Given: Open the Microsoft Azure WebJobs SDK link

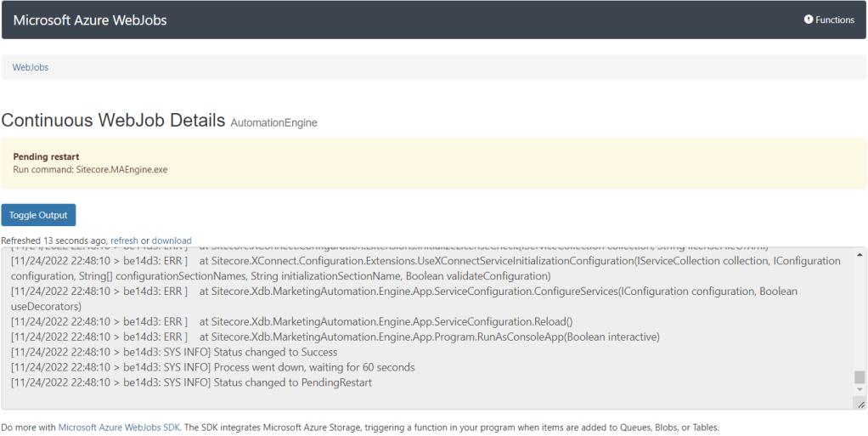Looking at the screenshot, I should [119, 428].
